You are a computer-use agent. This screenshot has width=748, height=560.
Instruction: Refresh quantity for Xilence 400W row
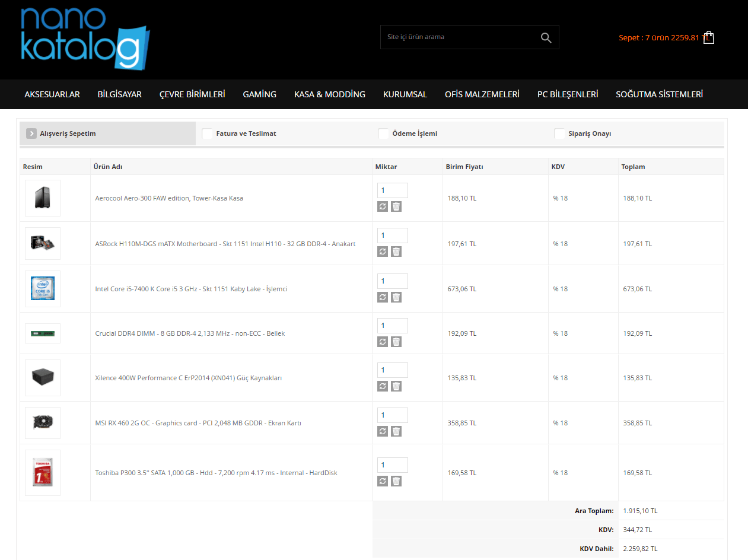pos(383,386)
